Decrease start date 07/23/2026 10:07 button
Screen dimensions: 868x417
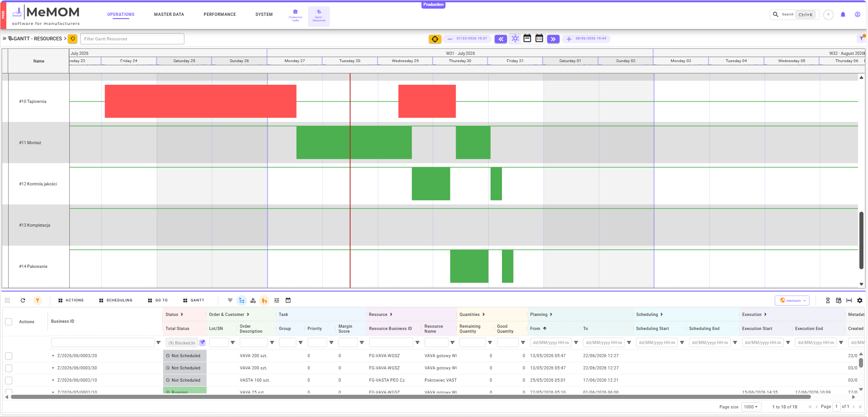pyautogui.click(x=450, y=39)
